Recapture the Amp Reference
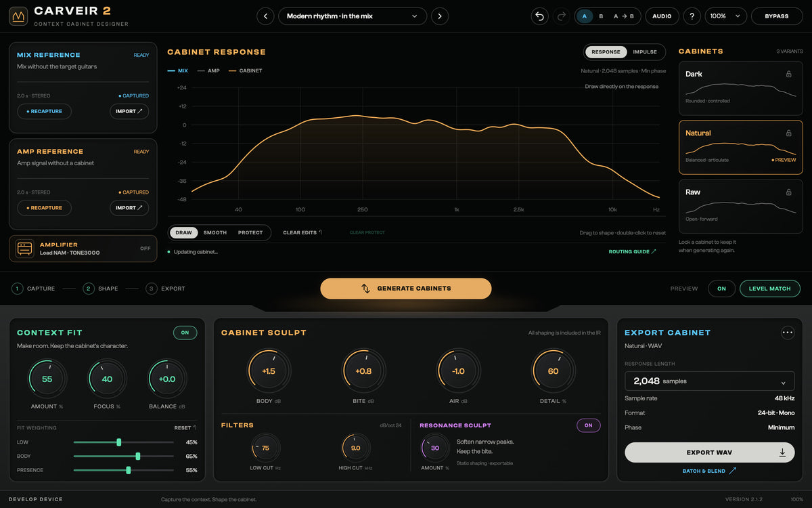 tap(44, 208)
